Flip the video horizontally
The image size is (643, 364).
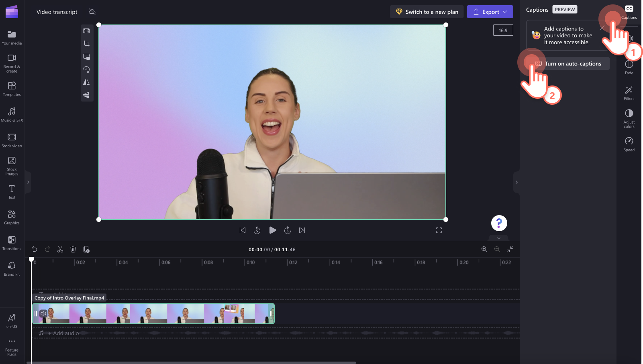(x=86, y=82)
